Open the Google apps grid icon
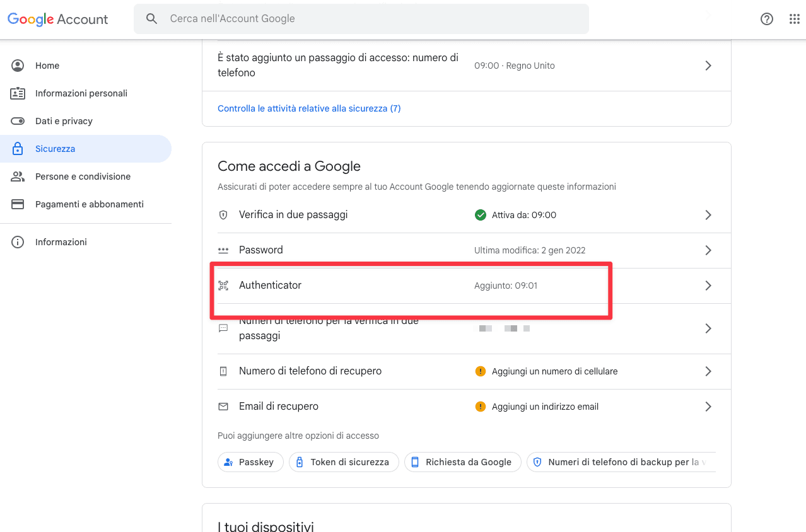 795,19
